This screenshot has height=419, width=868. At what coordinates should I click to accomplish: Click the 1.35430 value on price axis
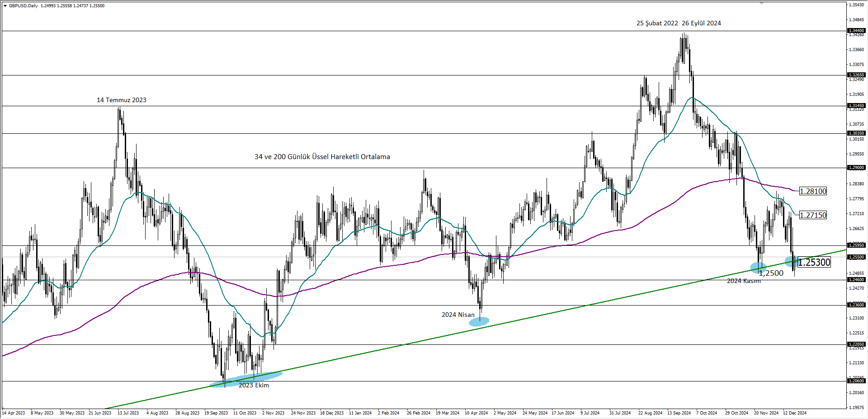(x=857, y=5)
